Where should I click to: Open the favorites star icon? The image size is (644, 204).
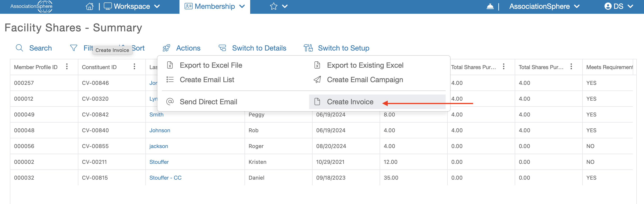[274, 6]
